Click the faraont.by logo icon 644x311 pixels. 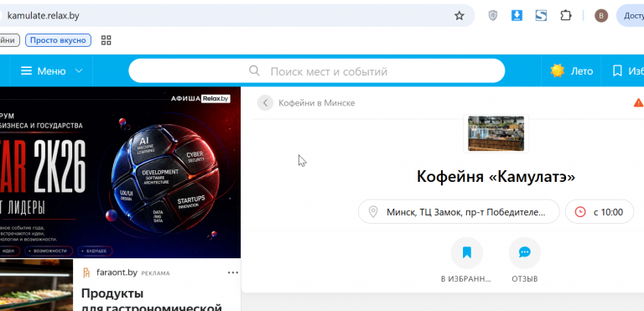[86, 272]
